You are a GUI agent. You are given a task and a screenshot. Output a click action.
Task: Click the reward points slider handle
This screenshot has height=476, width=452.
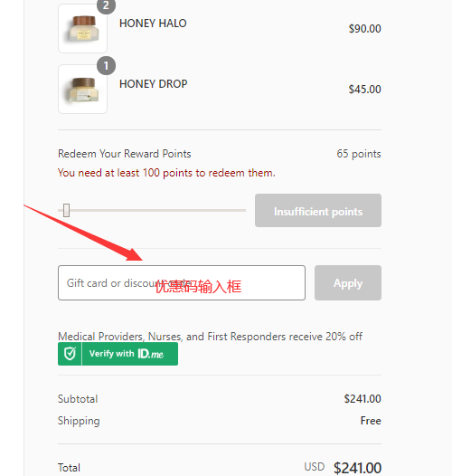(x=66, y=210)
